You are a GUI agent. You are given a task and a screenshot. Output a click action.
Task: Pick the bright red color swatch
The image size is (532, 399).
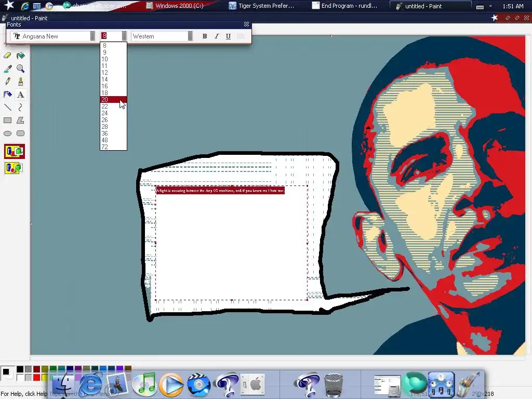(37, 377)
